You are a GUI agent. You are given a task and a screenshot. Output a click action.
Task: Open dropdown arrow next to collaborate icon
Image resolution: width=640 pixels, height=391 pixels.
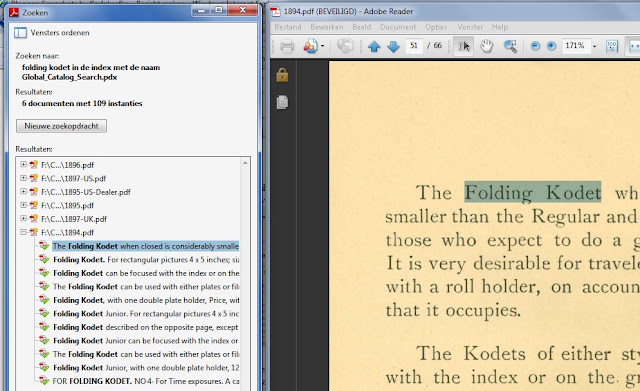pyautogui.click(x=322, y=46)
